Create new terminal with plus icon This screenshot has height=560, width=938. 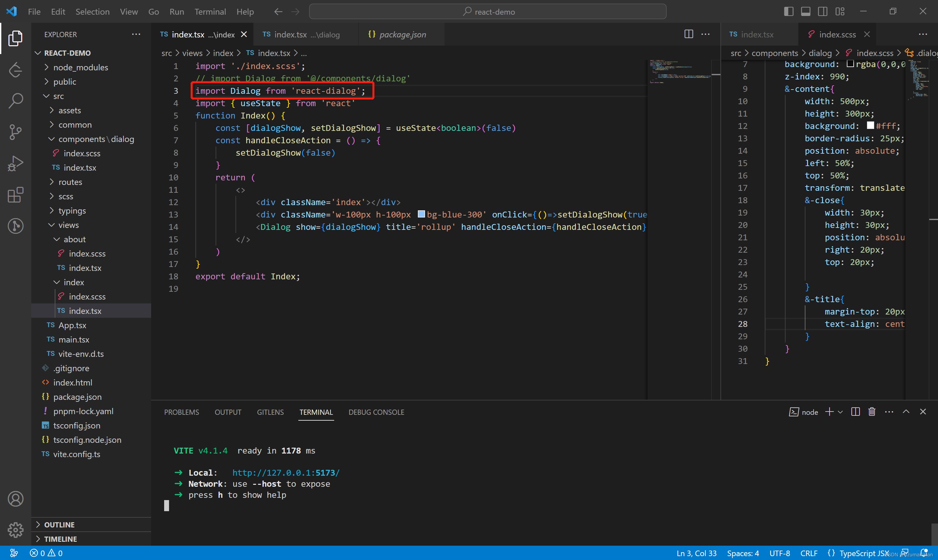(829, 412)
